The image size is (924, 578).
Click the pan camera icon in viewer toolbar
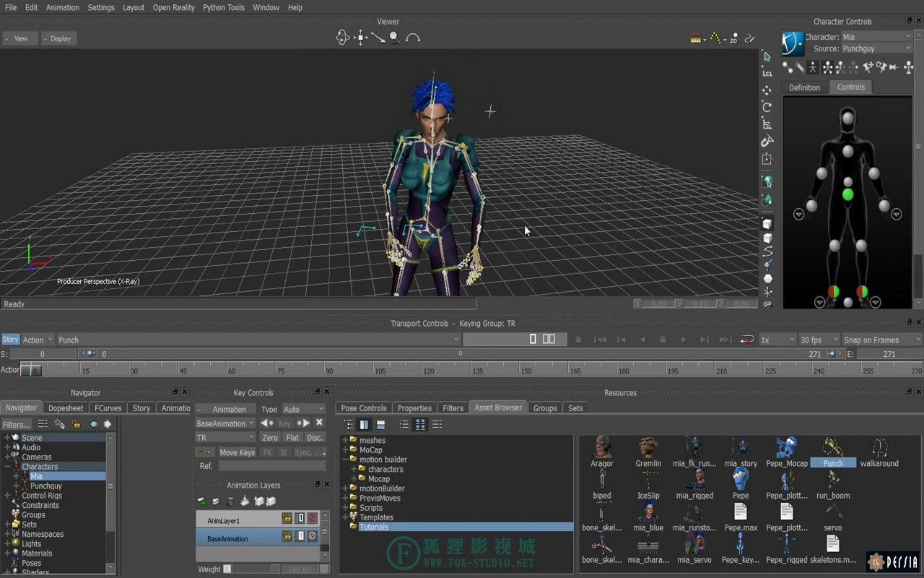pyautogui.click(x=360, y=38)
